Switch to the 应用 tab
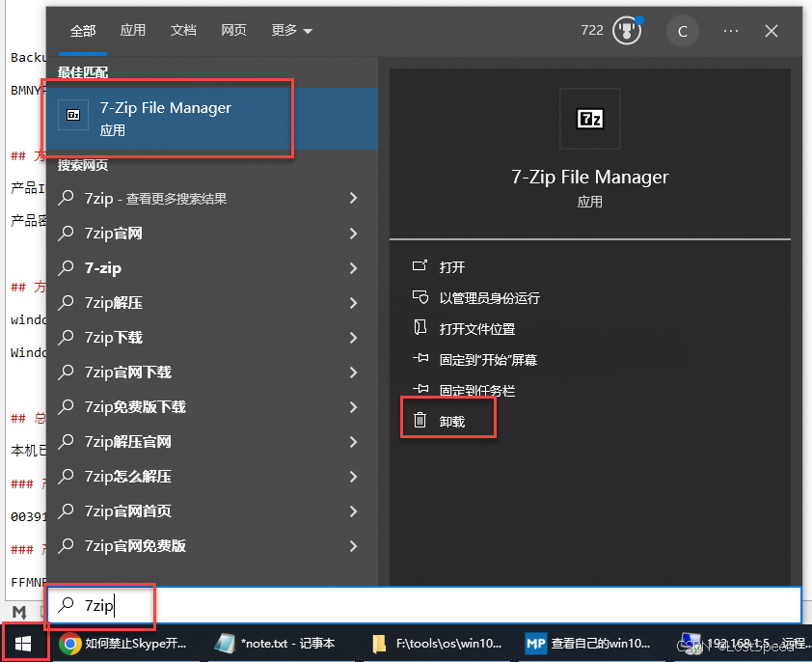The width and height of the screenshot is (812, 662). click(x=132, y=31)
